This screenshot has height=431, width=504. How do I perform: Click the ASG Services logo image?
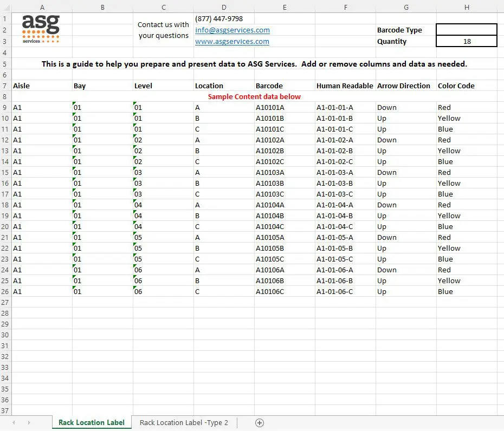coord(40,28)
